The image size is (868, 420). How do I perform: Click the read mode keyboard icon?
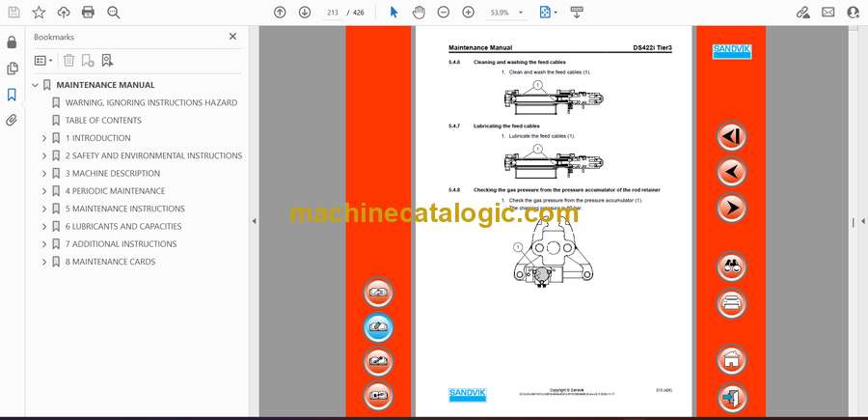click(577, 13)
